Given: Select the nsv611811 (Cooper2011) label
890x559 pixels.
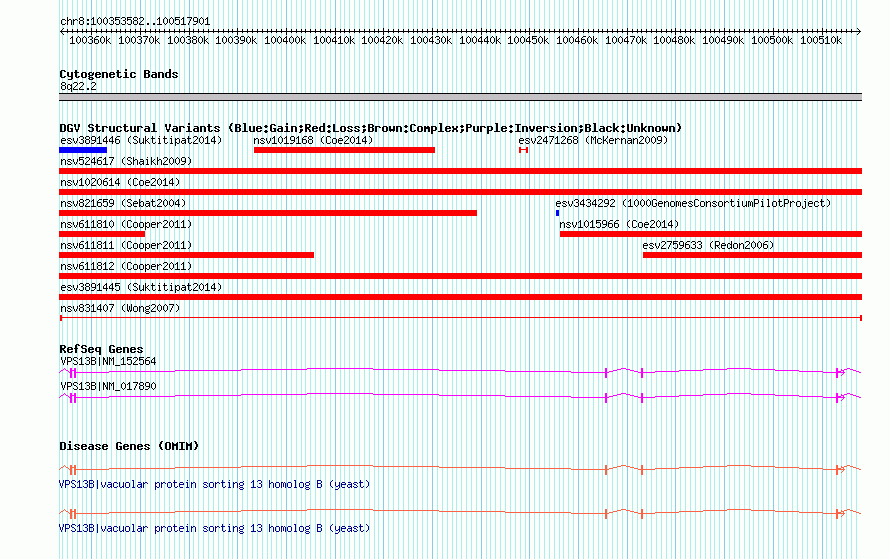Looking at the screenshot, I should pyautogui.click(x=126, y=245).
